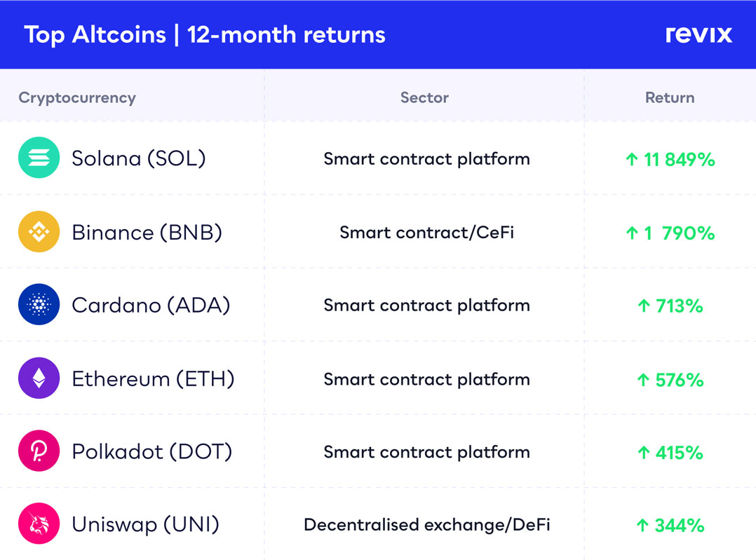Click the Smart contract/CeFi sector cell
This screenshot has height=560, width=756.
(426, 232)
